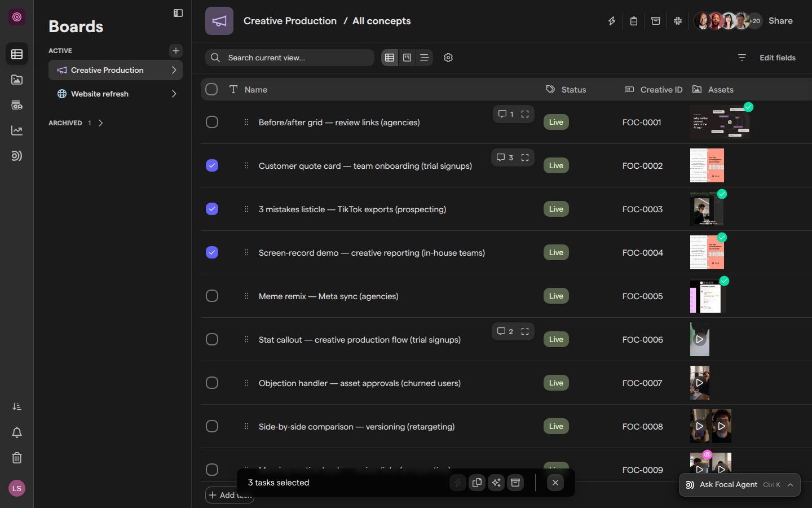The width and height of the screenshot is (812, 508).
Task: Click the megaphone board icon in header
Action: click(219, 21)
